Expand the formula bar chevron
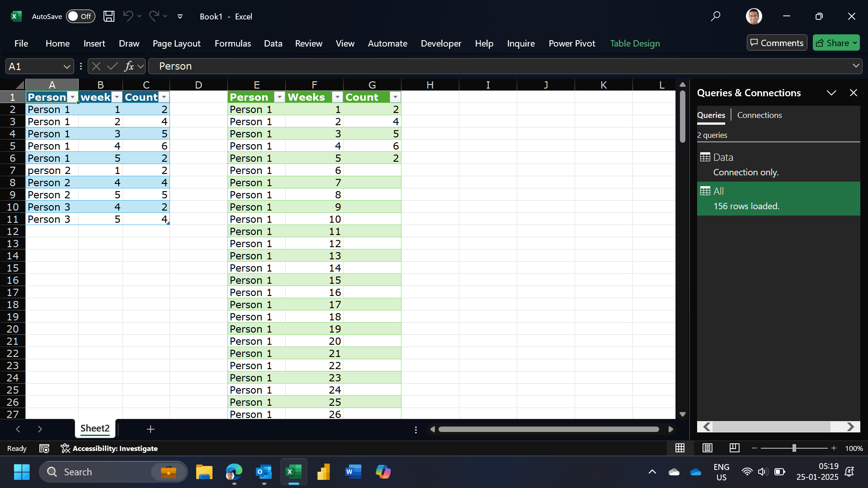868x488 pixels. tap(856, 66)
